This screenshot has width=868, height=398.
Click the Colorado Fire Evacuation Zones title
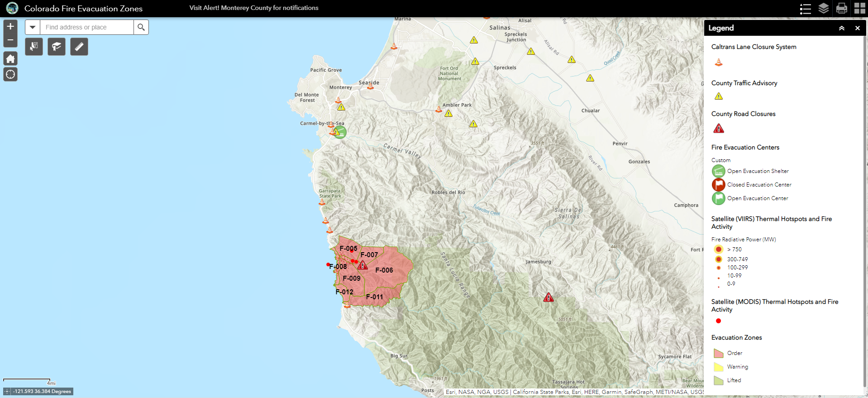(x=83, y=9)
